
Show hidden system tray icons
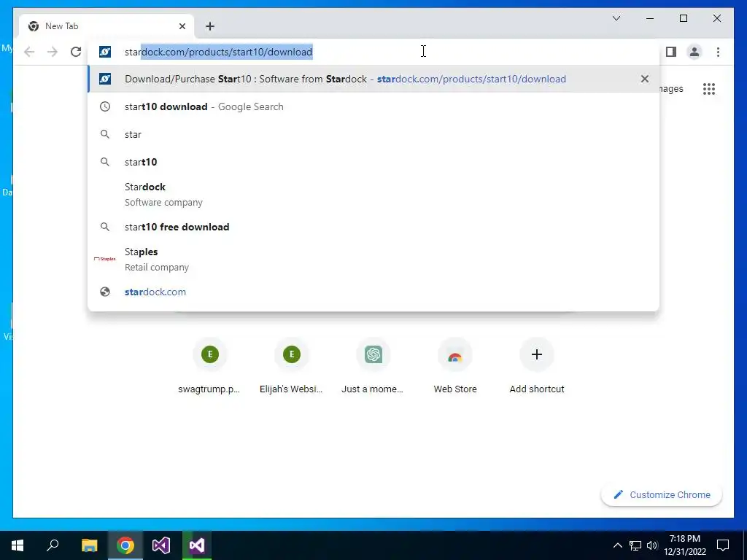point(617,545)
